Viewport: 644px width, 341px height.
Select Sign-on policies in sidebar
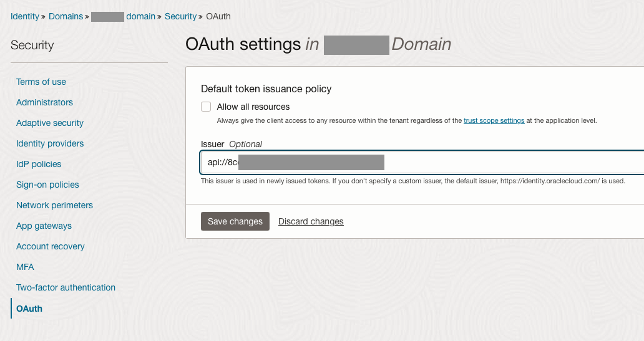coord(47,185)
